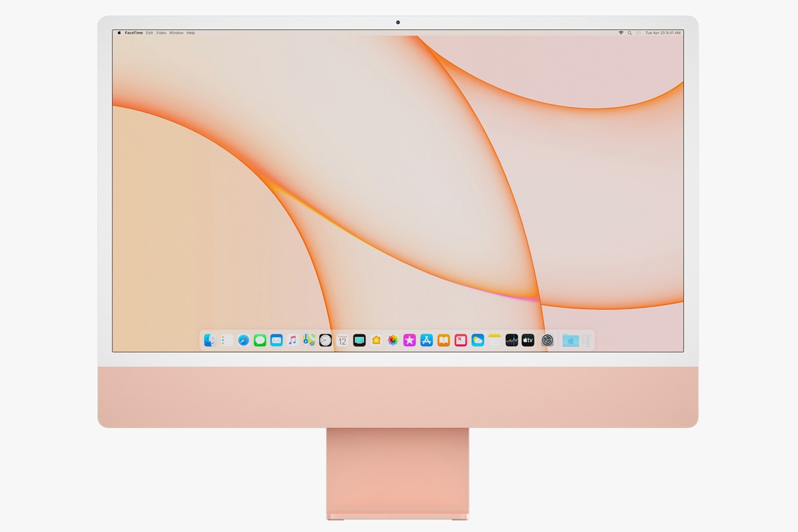
Task: Launch Notes from the Dock
Action: click(x=495, y=340)
